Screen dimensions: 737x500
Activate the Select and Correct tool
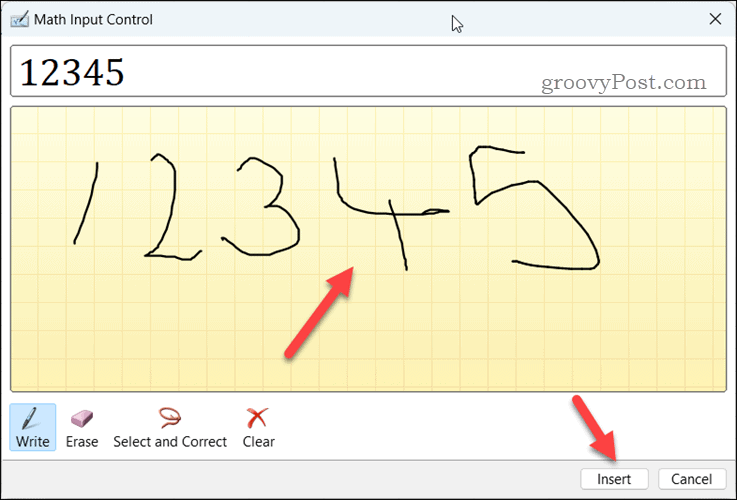point(170,427)
